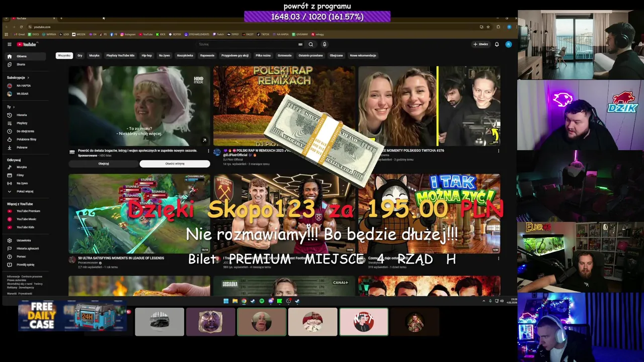Open File Explorer from the taskbar
Screen dimensions: 644x362
235,301
